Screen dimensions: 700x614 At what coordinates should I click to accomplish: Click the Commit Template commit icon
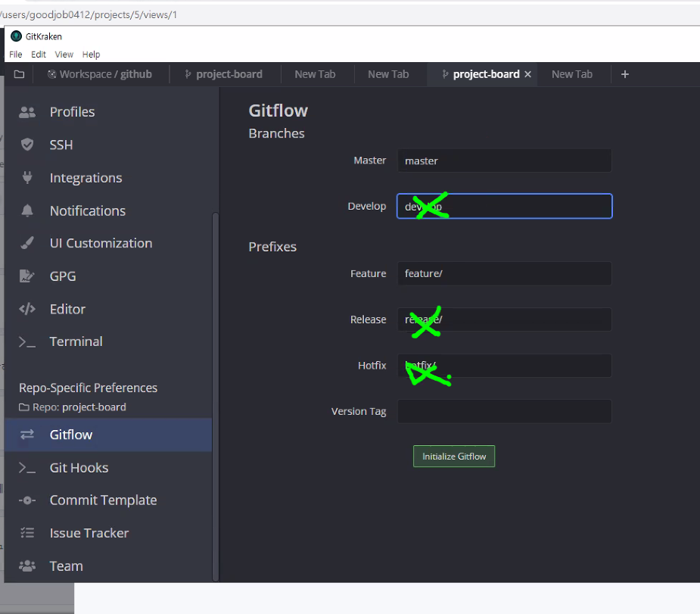tap(27, 500)
